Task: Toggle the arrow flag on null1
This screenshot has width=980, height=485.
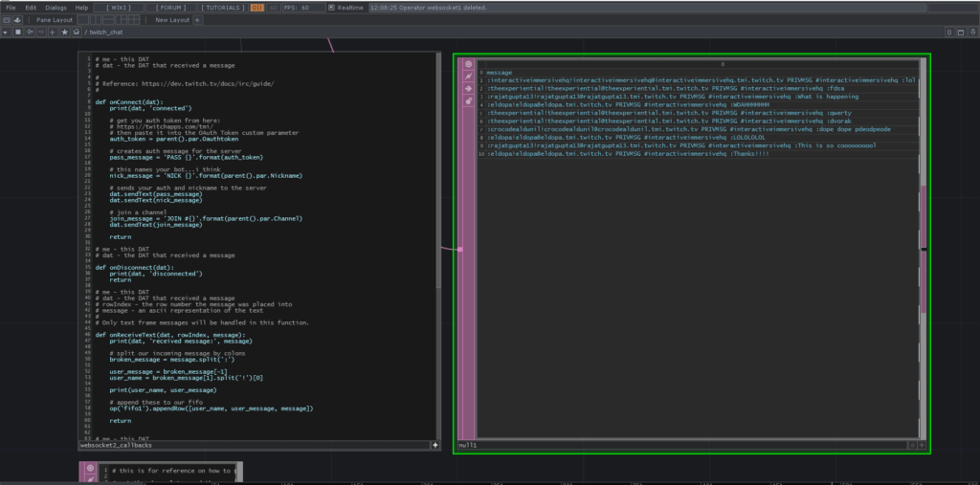Action: [468, 89]
